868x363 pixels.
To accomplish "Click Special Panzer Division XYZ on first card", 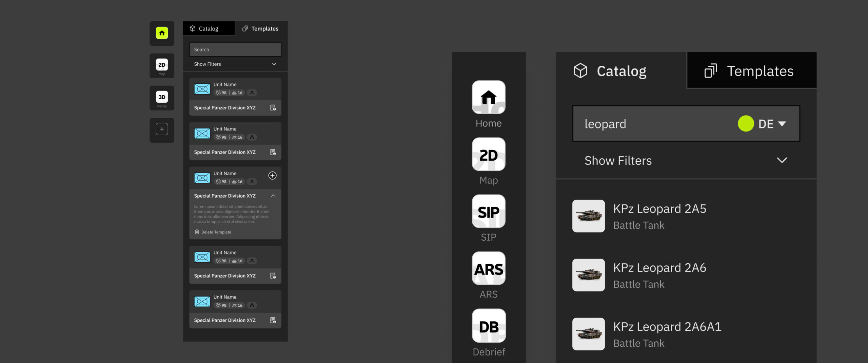I will 225,108.
